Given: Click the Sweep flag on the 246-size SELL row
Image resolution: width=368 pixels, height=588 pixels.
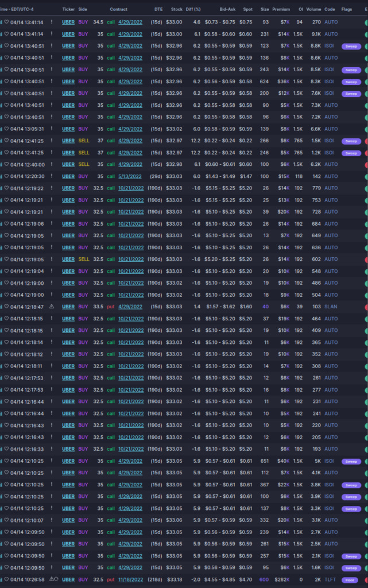Looking at the screenshot, I should pos(351,153).
